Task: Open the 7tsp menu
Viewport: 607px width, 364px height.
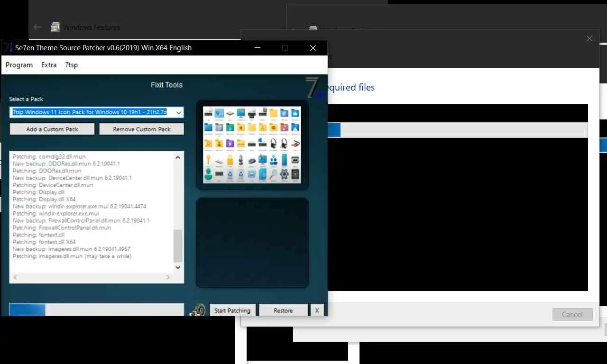Action: pyautogui.click(x=71, y=65)
